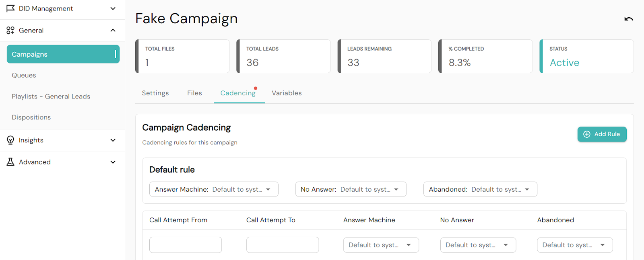Viewport: 644px width, 260px height.
Task: Open Playlists - General Leads page
Action: [x=51, y=96]
